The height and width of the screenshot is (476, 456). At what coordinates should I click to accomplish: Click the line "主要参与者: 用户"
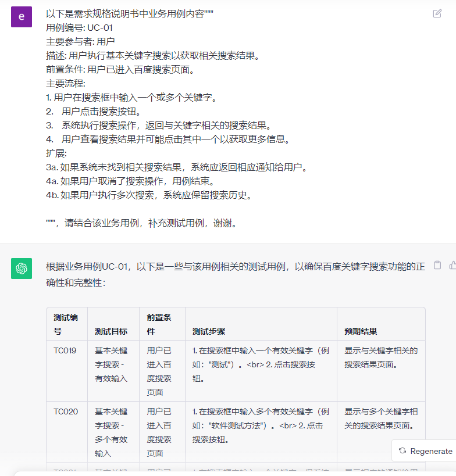80,42
